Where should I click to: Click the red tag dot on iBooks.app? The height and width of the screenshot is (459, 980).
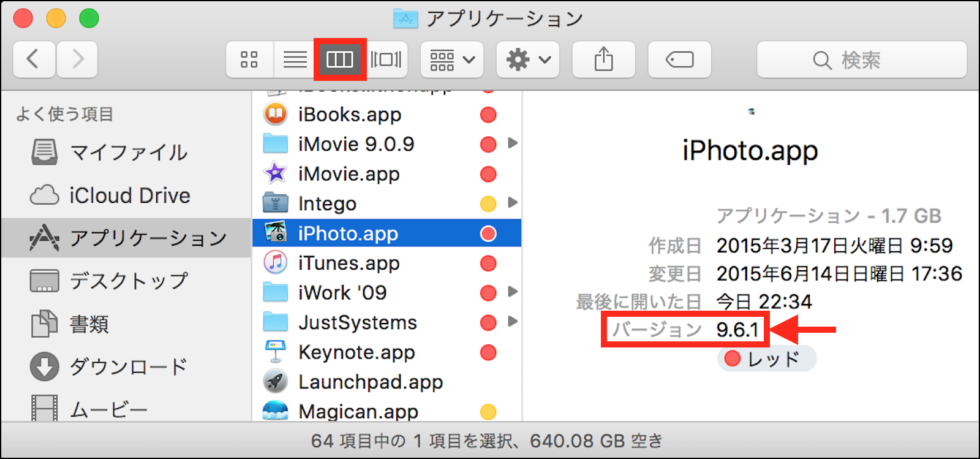(x=488, y=115)
